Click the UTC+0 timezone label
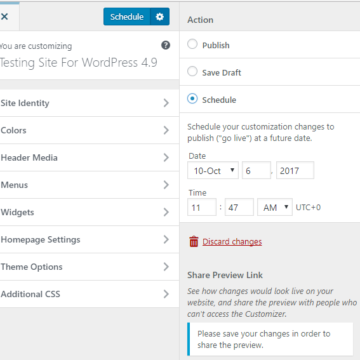The height and width of the screenshot is (360, 360). [x=308, y=207]
